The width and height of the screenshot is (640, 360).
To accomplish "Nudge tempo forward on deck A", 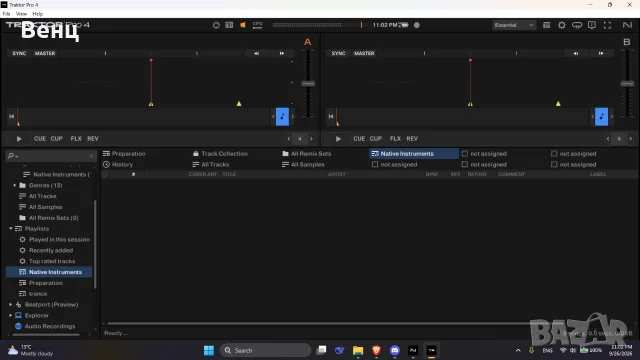I will pos(282,53).
